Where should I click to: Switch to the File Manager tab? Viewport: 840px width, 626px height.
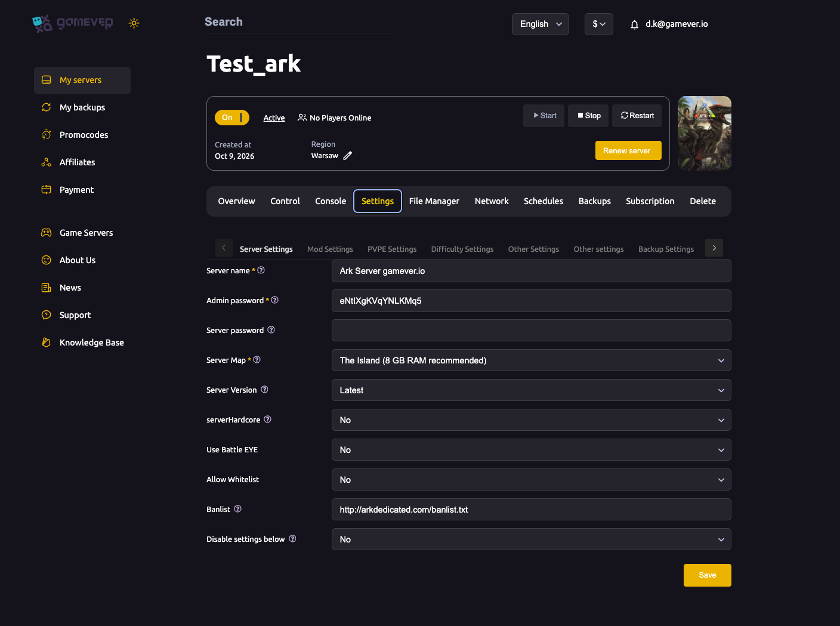click(434, 201)
